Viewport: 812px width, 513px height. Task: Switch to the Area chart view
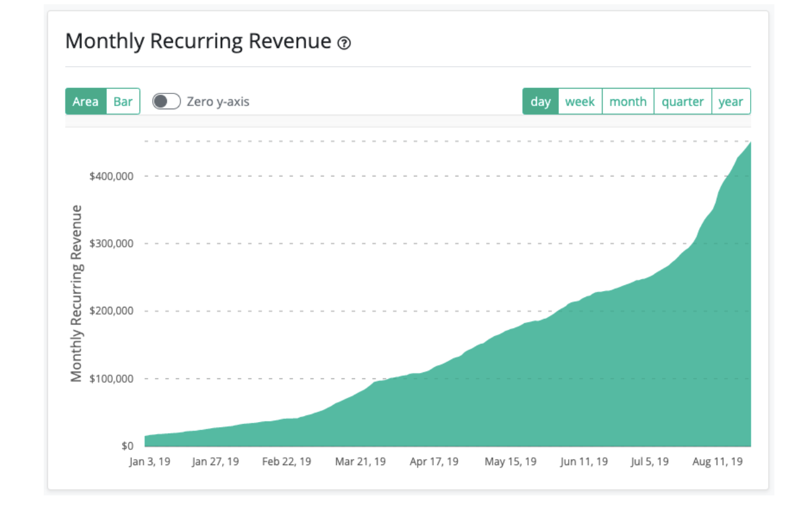click(x=86, y=101)
